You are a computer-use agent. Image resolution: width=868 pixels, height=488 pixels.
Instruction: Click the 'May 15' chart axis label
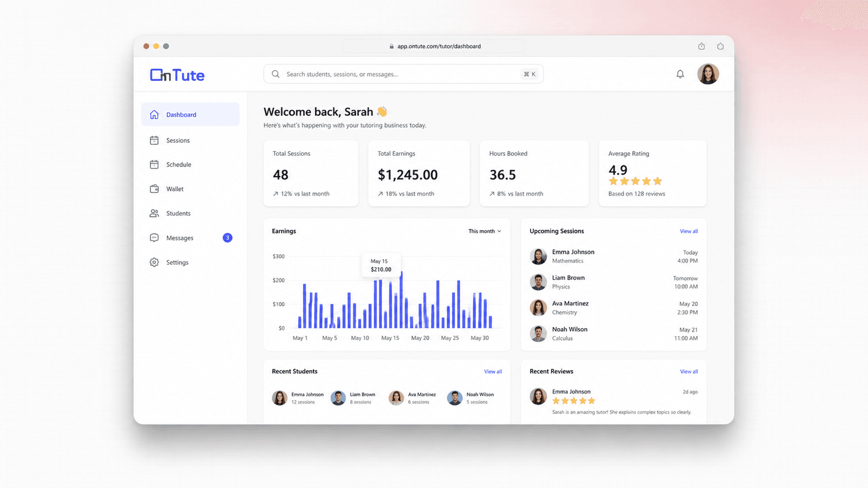(390, 338)
